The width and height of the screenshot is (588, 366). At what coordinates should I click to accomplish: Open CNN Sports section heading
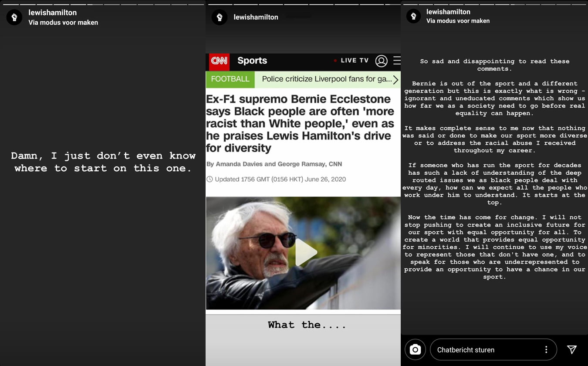point(252,61)
